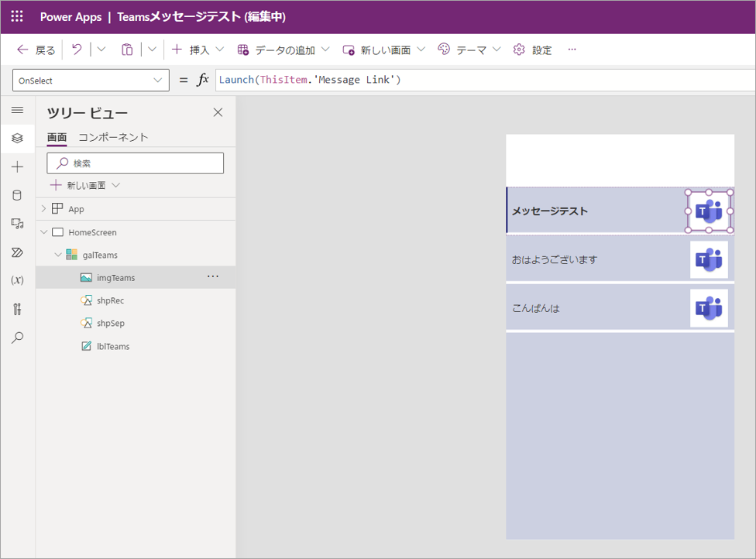This screenshot has width=756, height=559.
Task: Open the variables (x) pane icon
Action: [x=17, y=280]
